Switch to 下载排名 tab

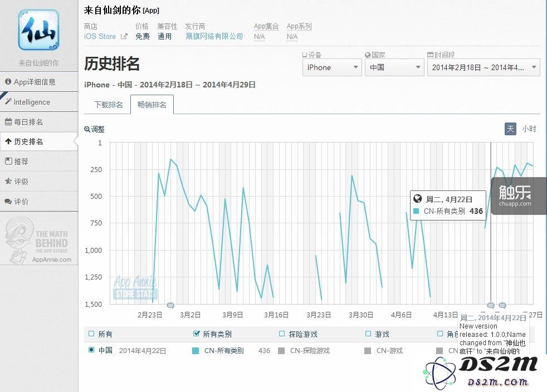pos(109,105)
